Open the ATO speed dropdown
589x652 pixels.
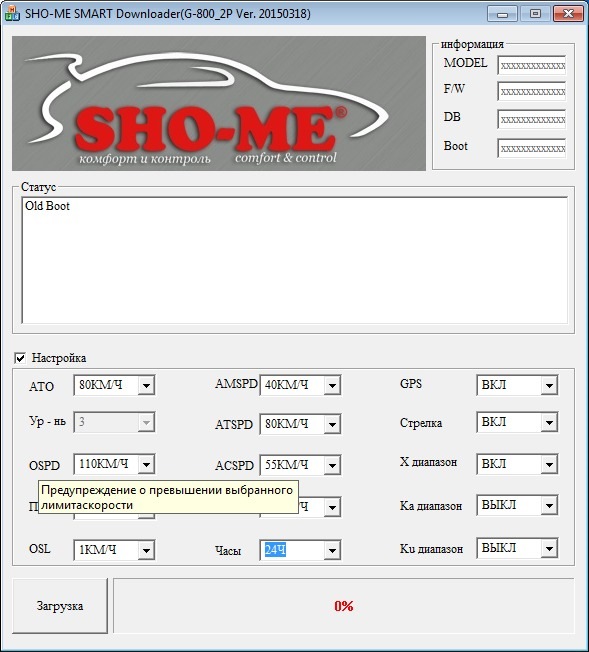coord(114,385)
